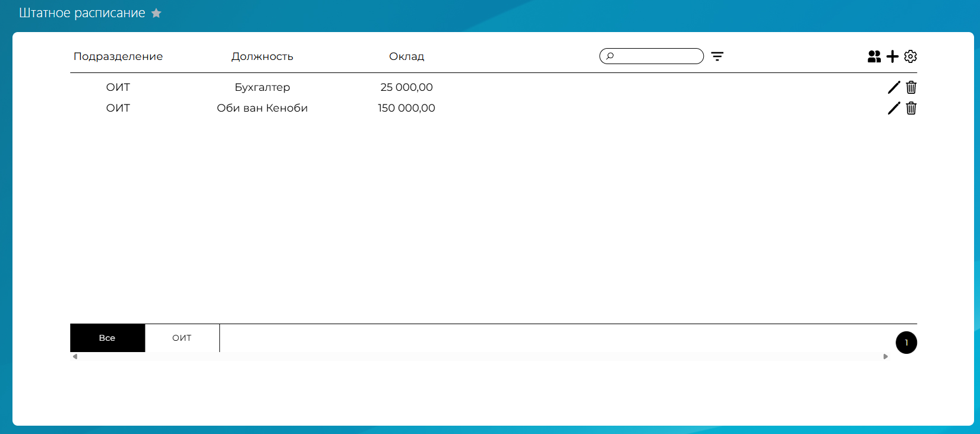Mark Штатное расписание as favorite with the star
The height and width of the screenshot is (434, 980).
156,13
